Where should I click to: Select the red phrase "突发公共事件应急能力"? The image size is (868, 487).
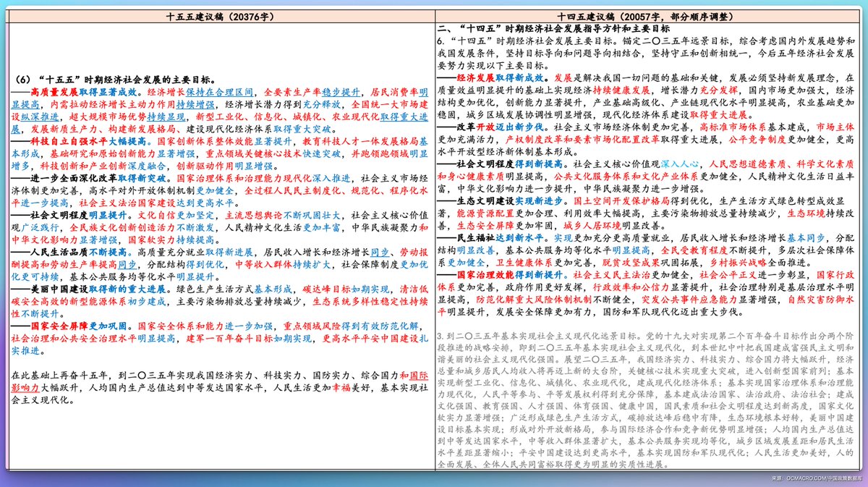(x=689, y=300)
